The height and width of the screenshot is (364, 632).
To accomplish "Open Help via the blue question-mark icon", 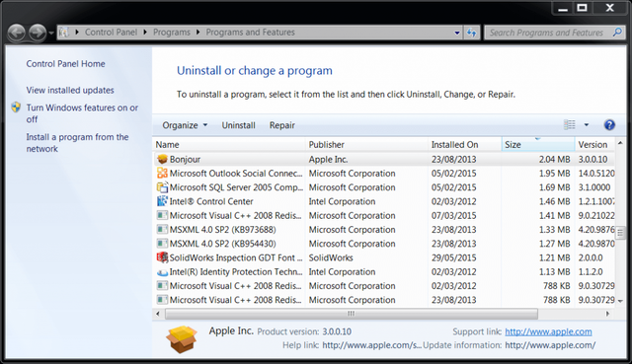I will (609, 125).
